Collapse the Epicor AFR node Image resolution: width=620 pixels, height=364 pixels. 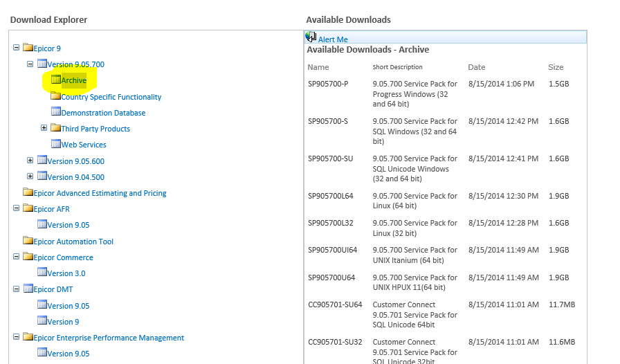[x=16, y=208]
